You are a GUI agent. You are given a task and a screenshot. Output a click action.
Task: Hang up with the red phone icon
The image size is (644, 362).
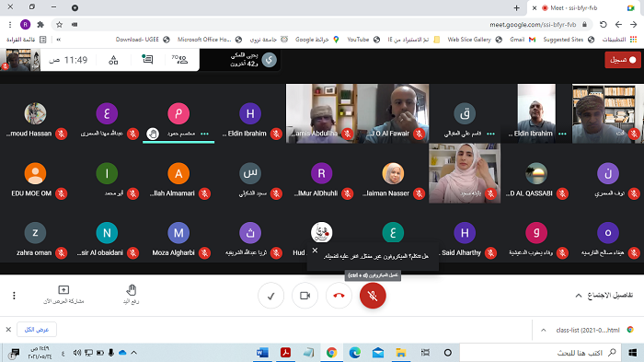pos(339,296)
